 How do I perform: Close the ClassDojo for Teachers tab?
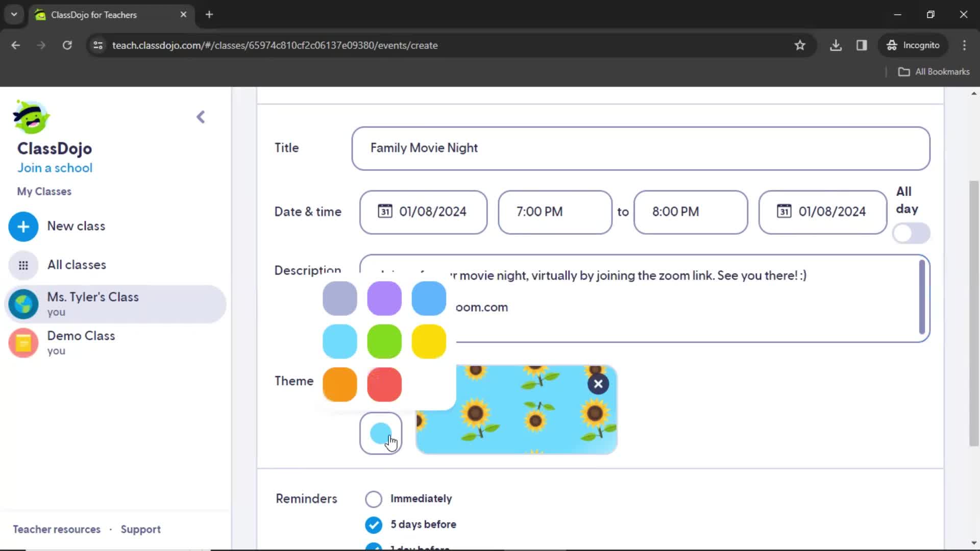[183, 15]
